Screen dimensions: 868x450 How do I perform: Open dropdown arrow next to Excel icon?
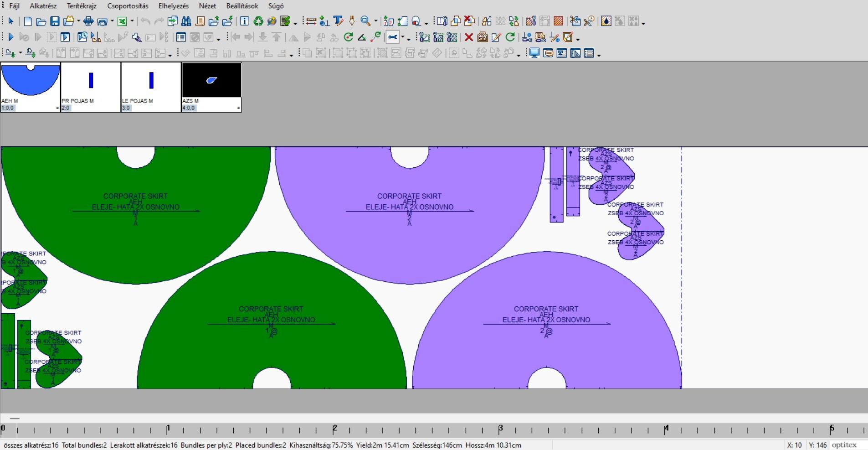pos(132,21)
